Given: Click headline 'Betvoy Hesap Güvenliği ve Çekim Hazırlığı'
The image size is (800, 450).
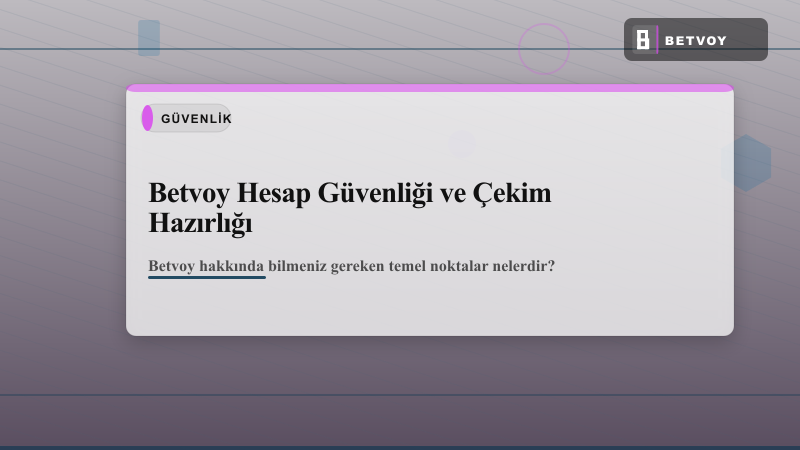Looking at the screenshot, I should click(350, 208).
